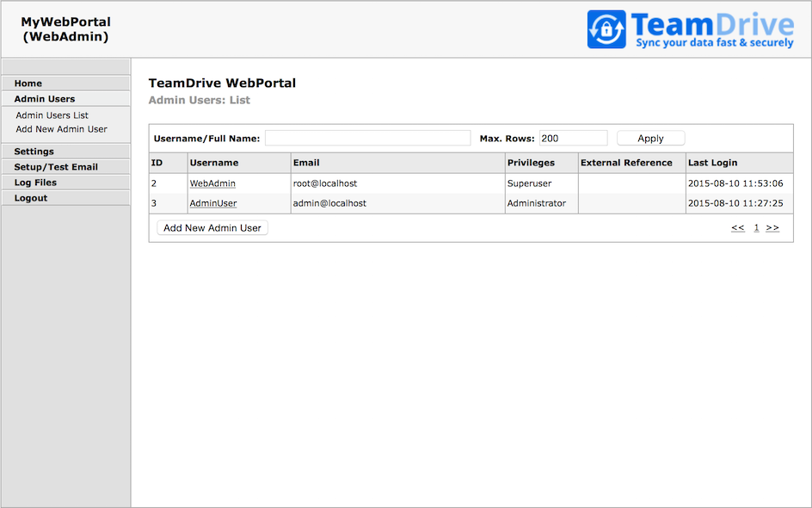Go to next page with >> link
812x508 pixels.
tap(772, 227)
